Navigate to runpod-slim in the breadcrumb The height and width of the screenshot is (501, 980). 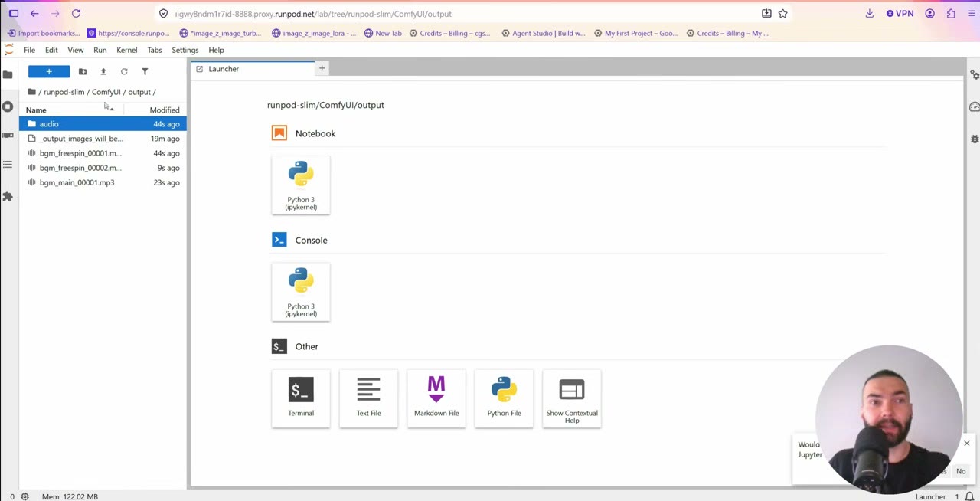[x=64, y=92]
